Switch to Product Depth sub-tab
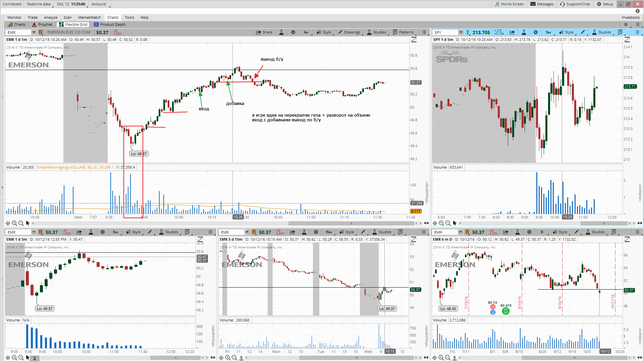Screen dimensions: 644x362 [x=110, y=24]
